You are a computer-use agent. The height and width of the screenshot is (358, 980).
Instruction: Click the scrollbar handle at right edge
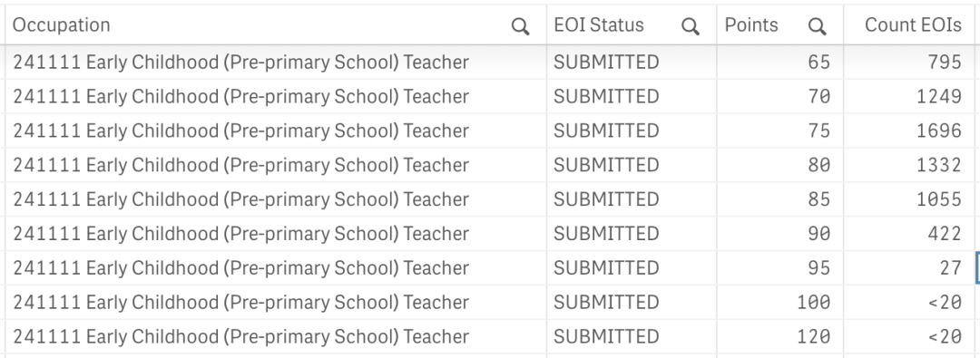pos(977,268)
